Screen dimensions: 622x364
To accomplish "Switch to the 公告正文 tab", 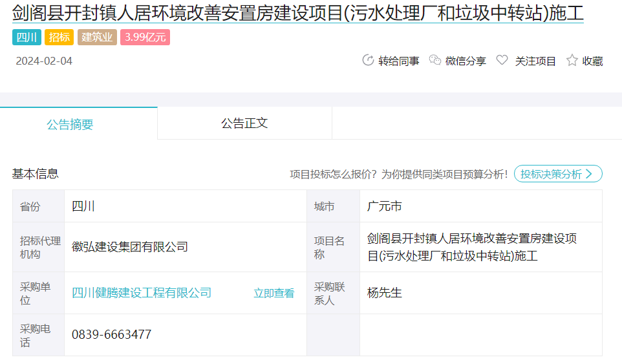I will click(244, 123).
